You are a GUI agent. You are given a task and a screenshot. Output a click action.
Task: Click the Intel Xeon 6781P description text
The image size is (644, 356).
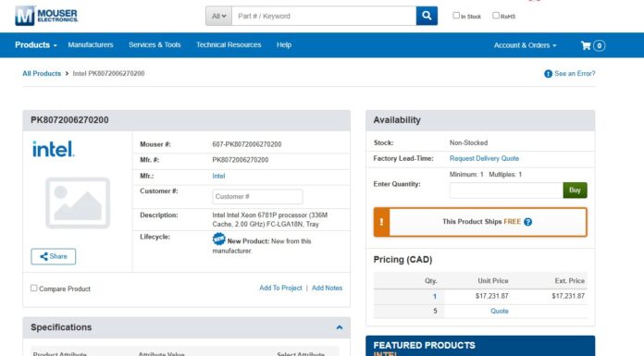[270, 220]
